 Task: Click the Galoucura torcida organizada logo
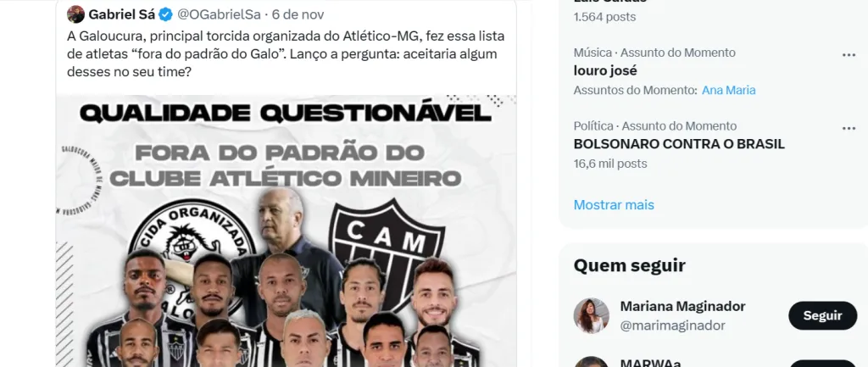pos(191,249)
